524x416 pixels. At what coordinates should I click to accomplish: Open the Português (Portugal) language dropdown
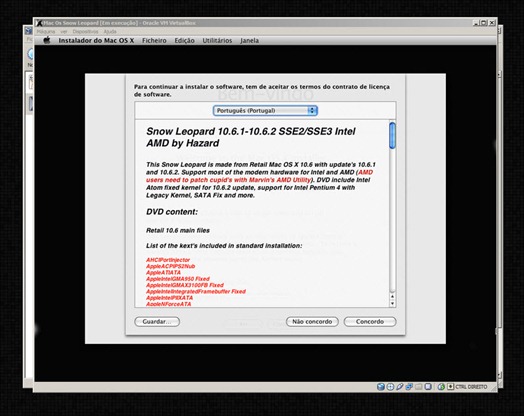pyautogui.click(x=265, y=111)
